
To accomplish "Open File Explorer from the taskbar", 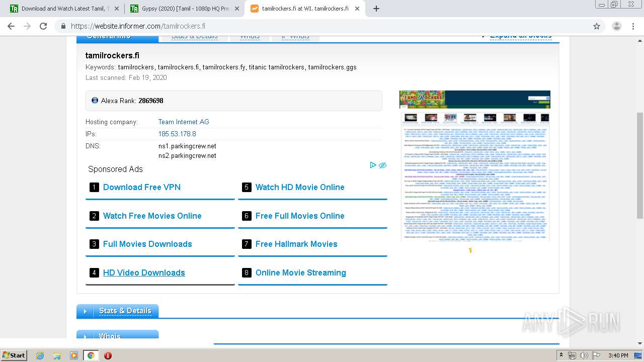I will [x=57, y=355].
